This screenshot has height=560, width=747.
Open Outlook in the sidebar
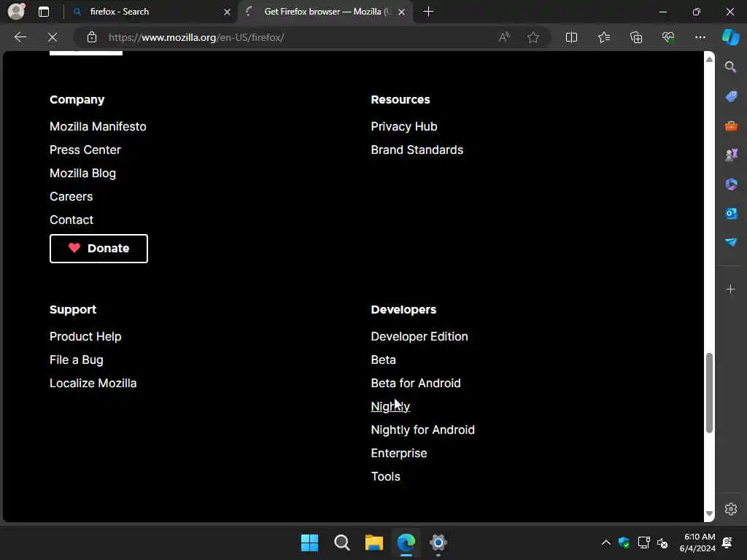(x=731, y=214)
